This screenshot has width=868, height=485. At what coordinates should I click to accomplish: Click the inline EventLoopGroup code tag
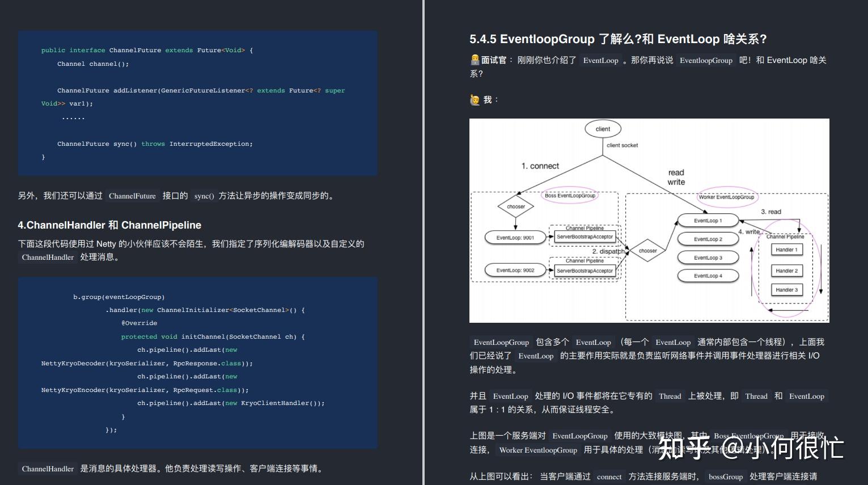501,342
